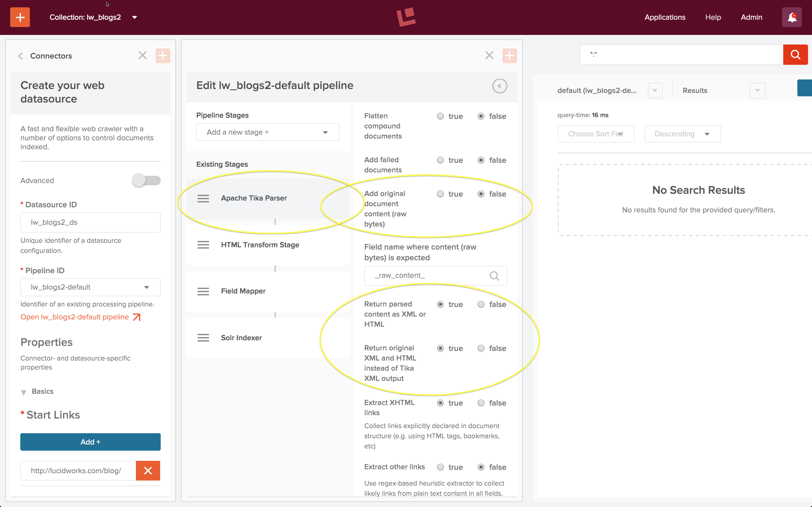812x507 pixels.
Task: Enable Extract other links option
Action: [x=440, y=467]
